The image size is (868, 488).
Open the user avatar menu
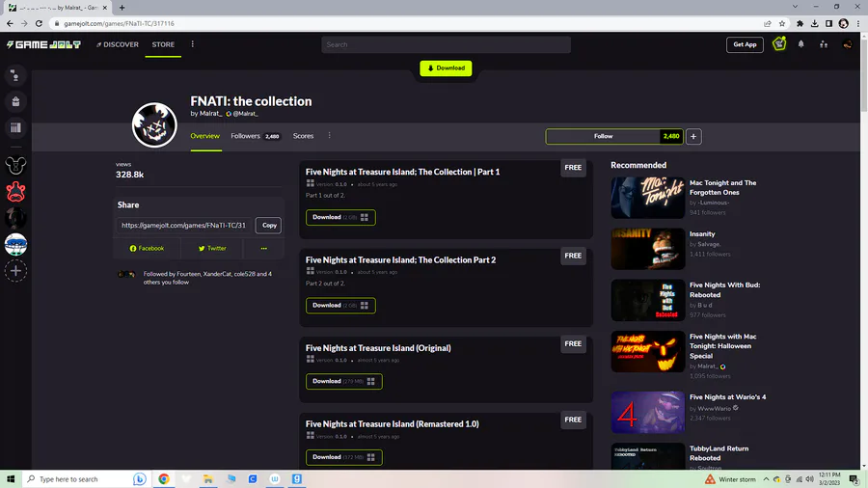point(847,44)
